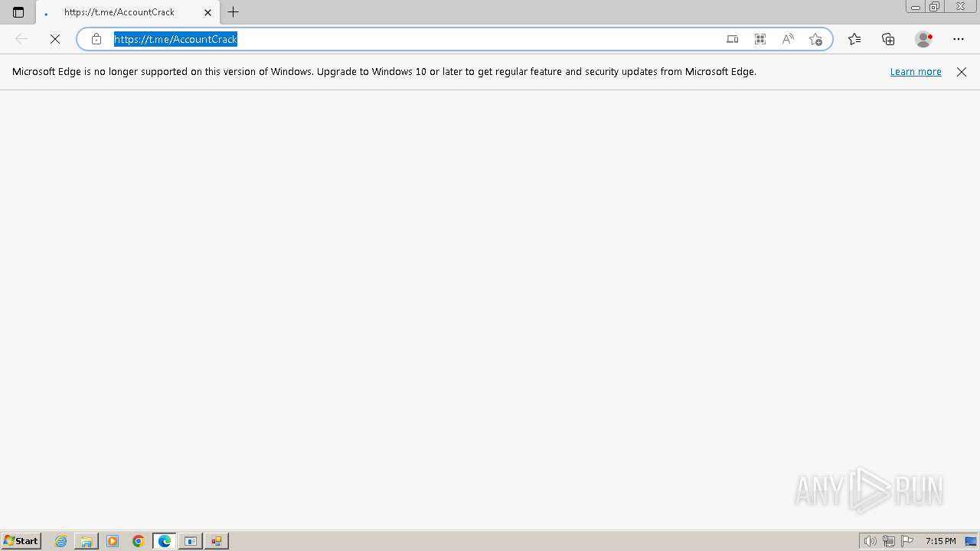Enable Read aloud from address bar

coord(788,39)
